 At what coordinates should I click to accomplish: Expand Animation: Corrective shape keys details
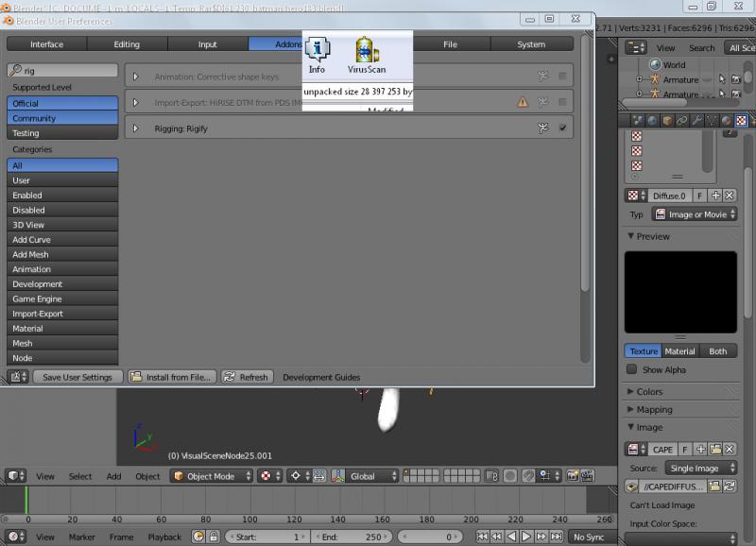point(136,77)
